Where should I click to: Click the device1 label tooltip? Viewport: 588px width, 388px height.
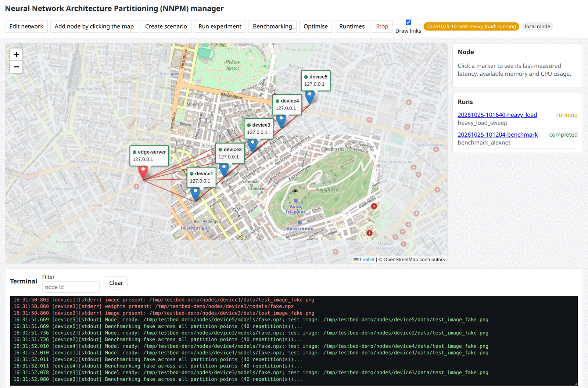pyautogui.click(x=201, y=177)
